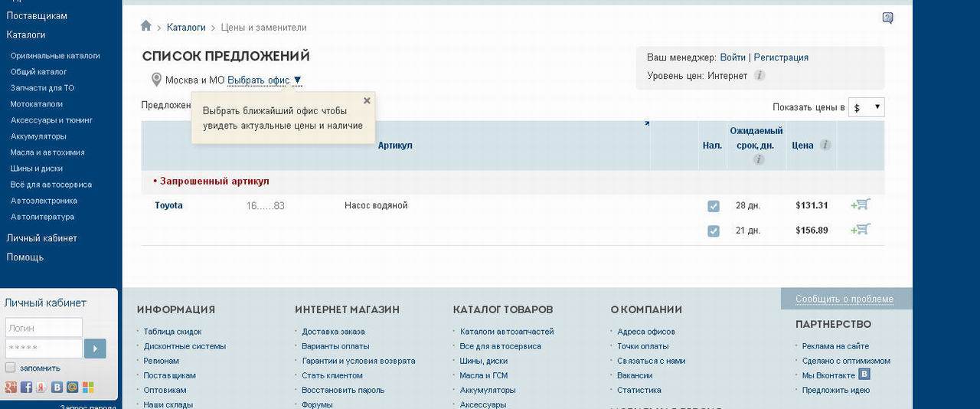The height and width of the screenshot is (409, 980).
Task: Open the Аккумуляторы sidebar menu item
Action: coord(38,136)
